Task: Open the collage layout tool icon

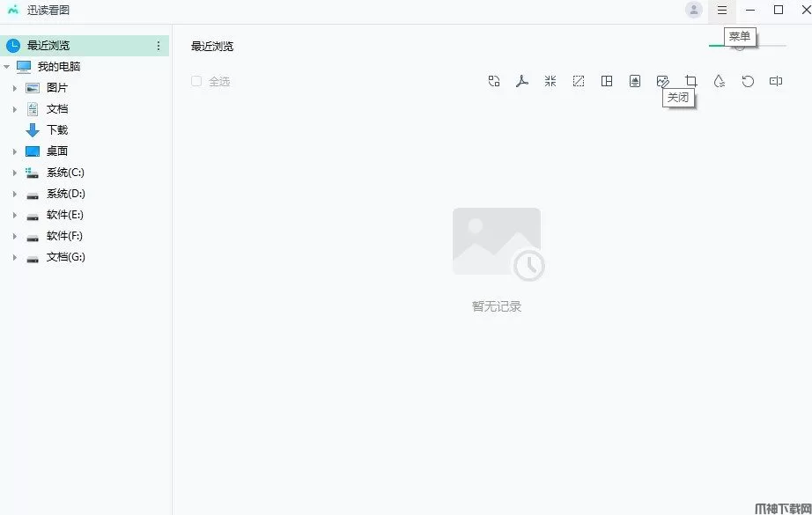Action: point(607,81)
